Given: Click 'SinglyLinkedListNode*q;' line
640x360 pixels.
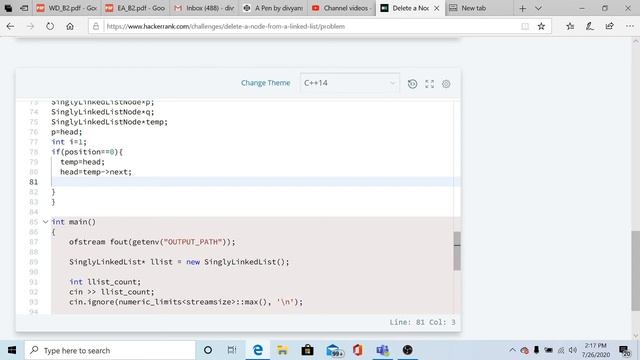Looking at the screenshot, I should click(103, 112).
